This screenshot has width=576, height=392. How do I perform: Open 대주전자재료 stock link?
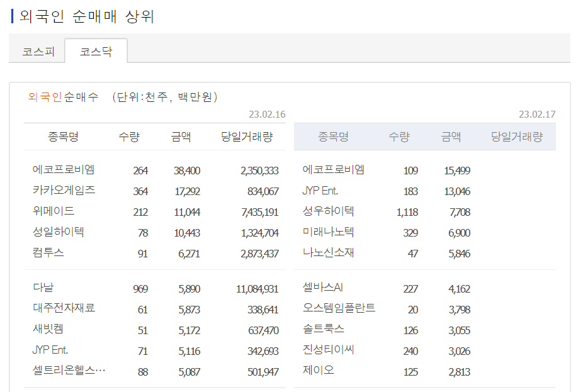click(64, 308)
